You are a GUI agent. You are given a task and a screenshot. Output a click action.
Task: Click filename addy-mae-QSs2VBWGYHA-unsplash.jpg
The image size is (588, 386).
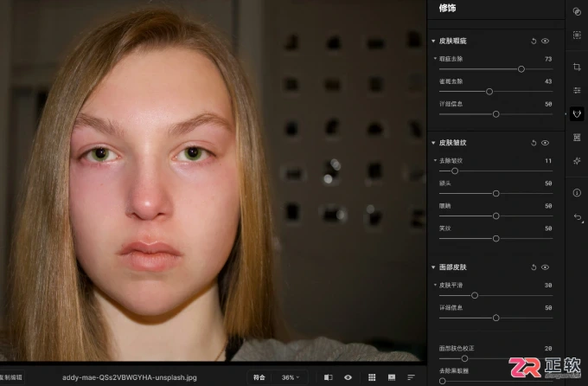[130, 377]
